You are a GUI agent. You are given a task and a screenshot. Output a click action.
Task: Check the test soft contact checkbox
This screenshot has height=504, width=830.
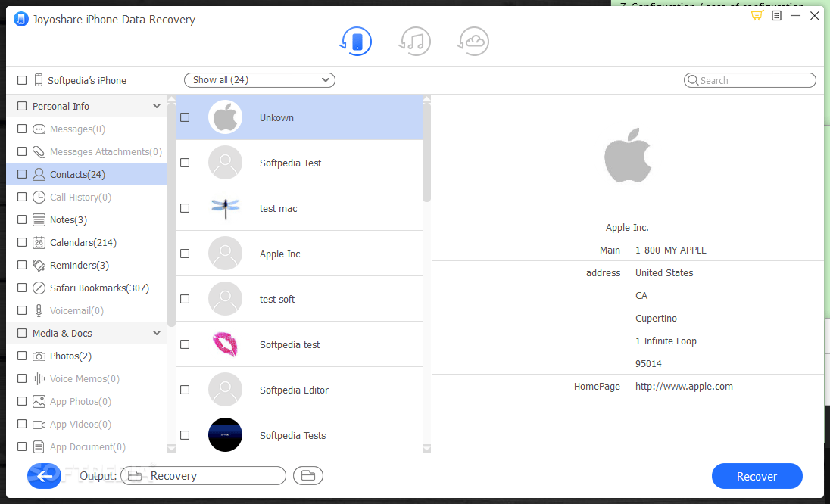[185, 300]
